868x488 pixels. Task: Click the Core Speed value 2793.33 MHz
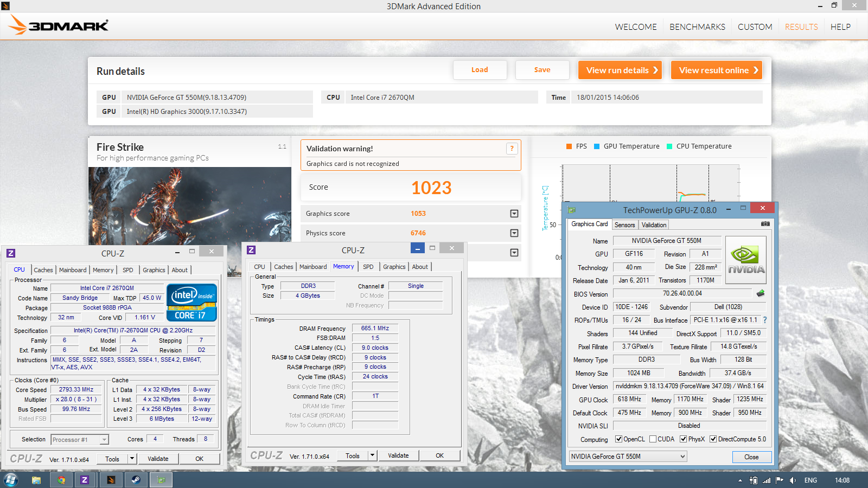pyautogui.click(x=76, y=389)
